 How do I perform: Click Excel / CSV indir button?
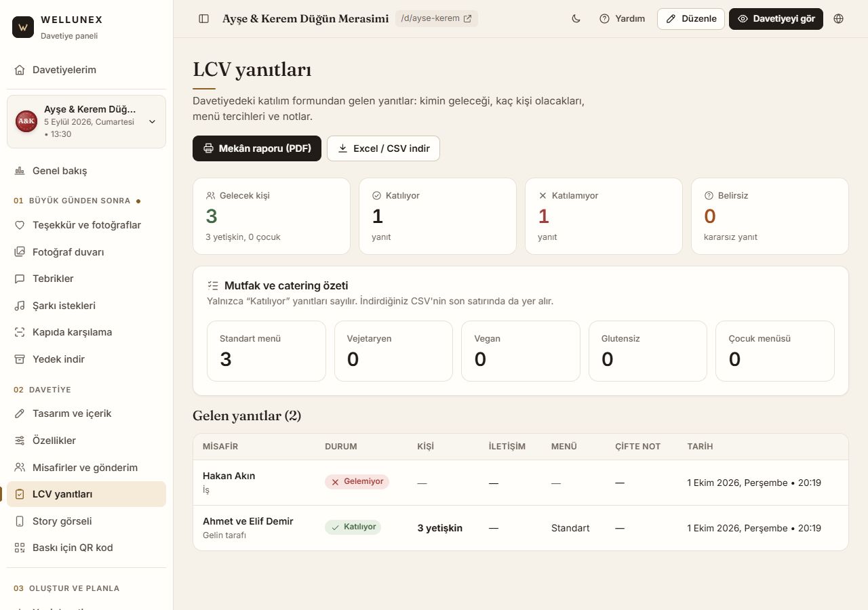pyautogui.click(x=383, y=148)
